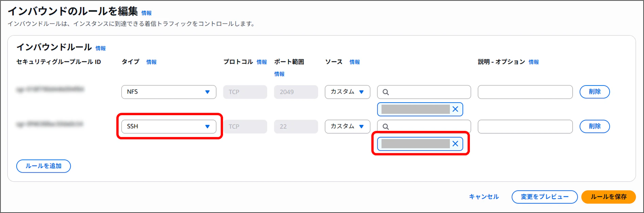Click 変更をプレビュー button

(x=544, y=197)
